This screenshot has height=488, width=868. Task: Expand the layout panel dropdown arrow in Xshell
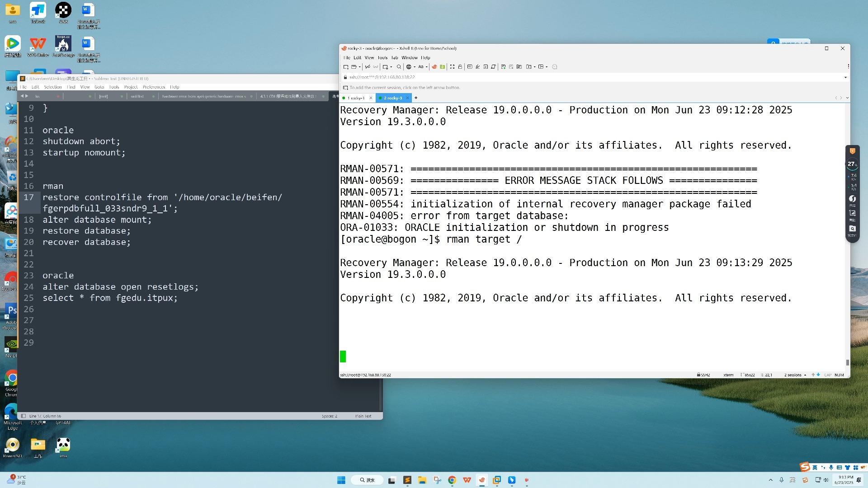pos(547,67)
